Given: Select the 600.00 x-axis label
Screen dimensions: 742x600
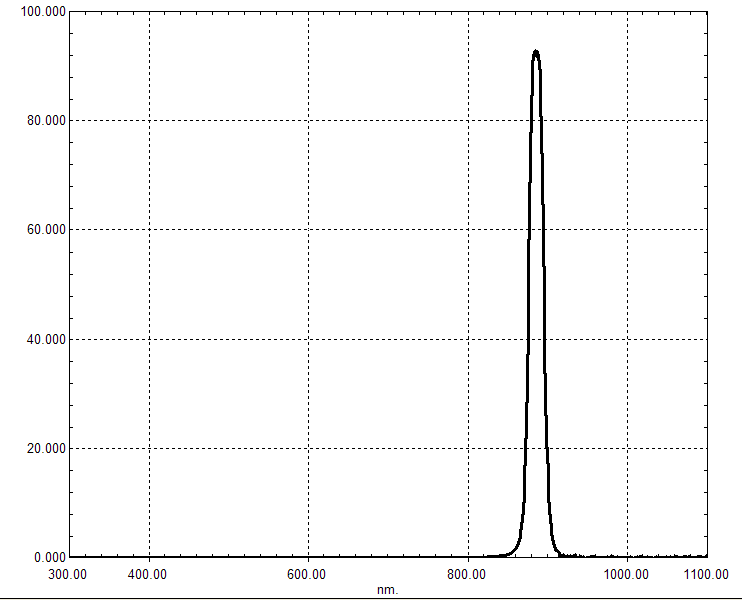Looking at the screenshot, I should coord(306,574).
